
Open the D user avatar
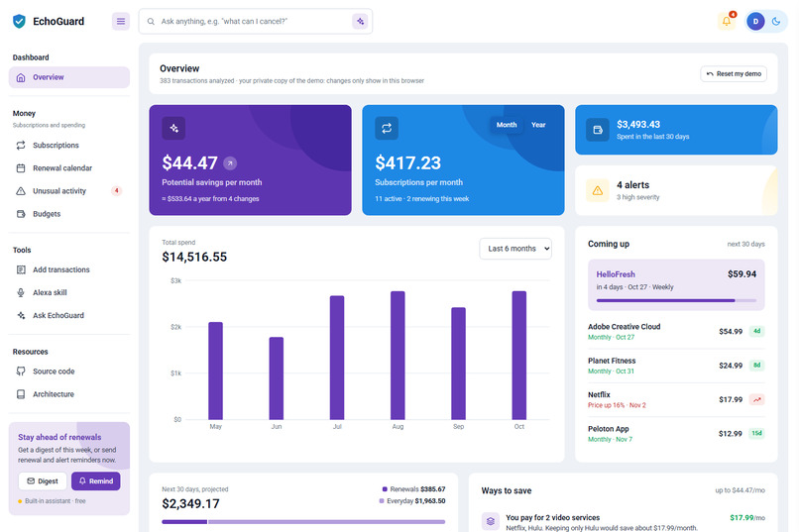[755, 22]
